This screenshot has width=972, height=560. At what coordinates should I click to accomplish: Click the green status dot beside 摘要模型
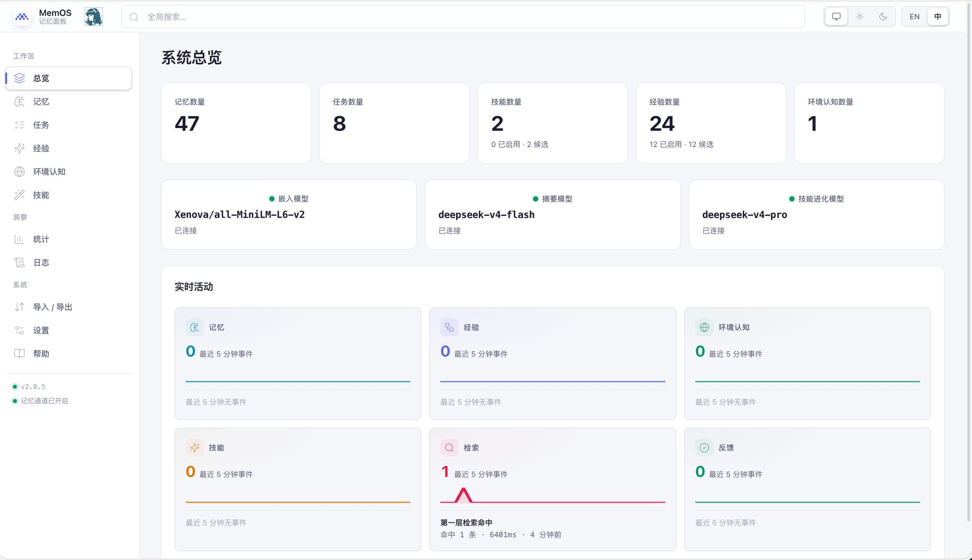[535, 199]
